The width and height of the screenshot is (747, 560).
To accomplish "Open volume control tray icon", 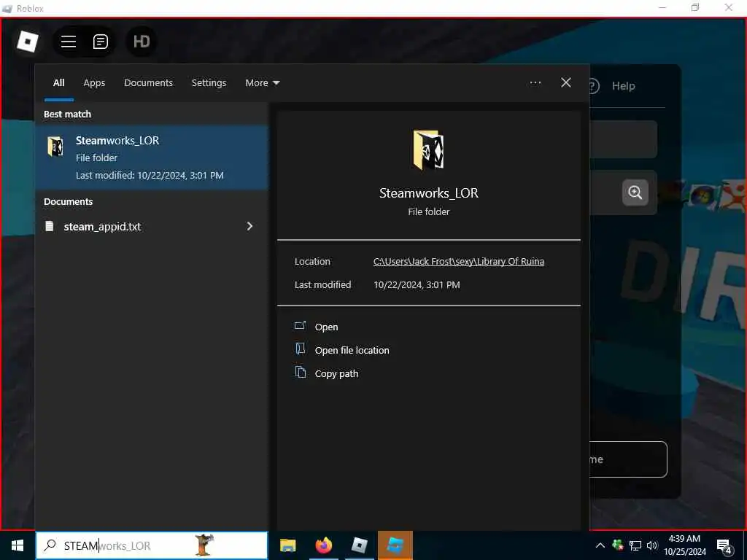I will [651, 545].
